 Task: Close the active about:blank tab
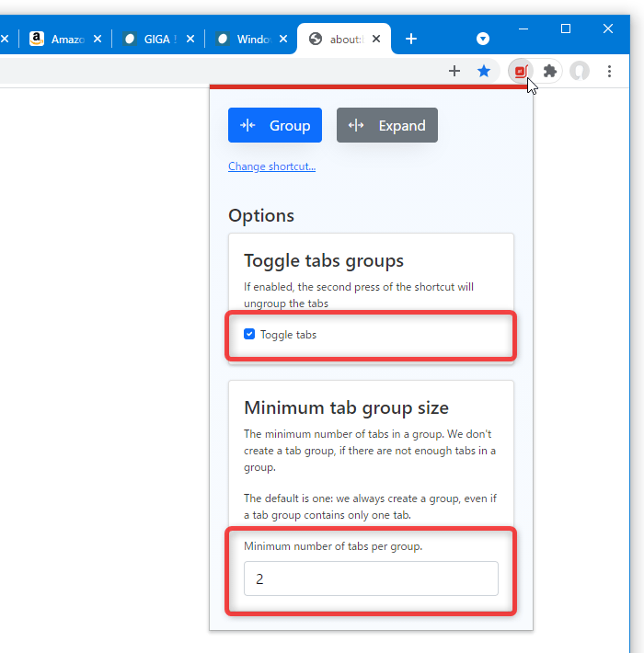(376, 39)
